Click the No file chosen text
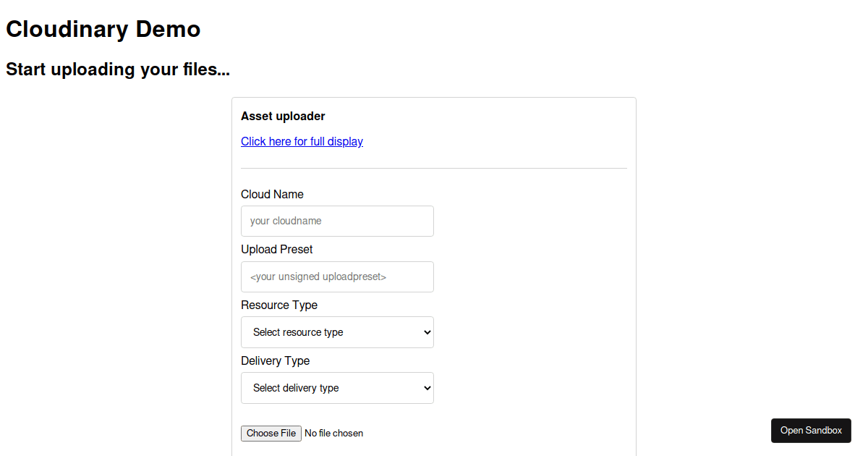 pyautogui.click(x=333, y=433)
